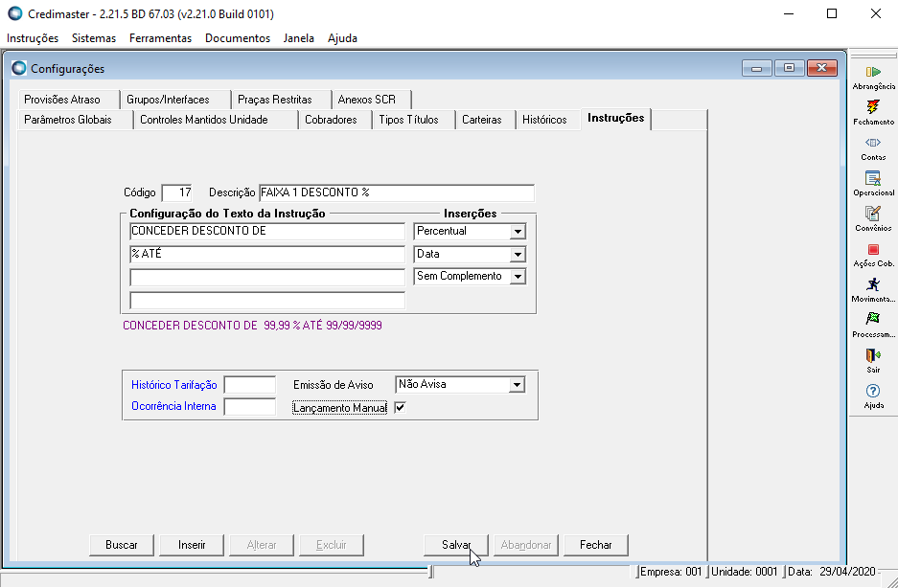Viewport: 898px width, 588px height.
Task: Click the Fechar button
Action: click(x=595, y=545)
